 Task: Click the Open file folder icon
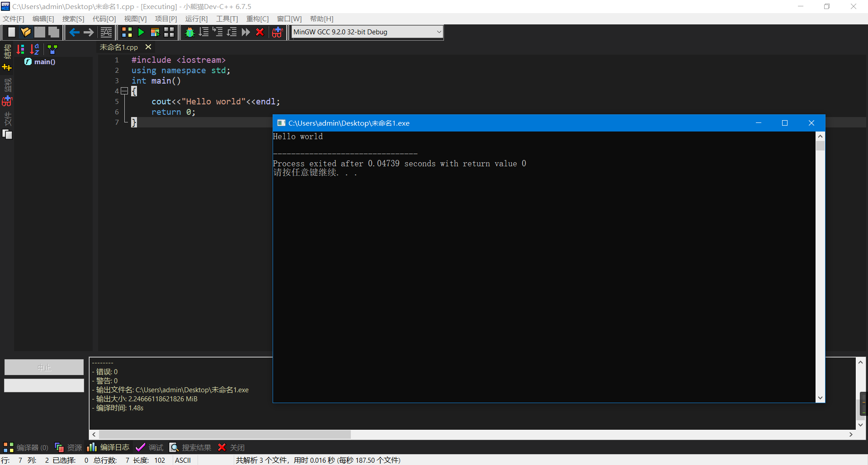[26, 32]
